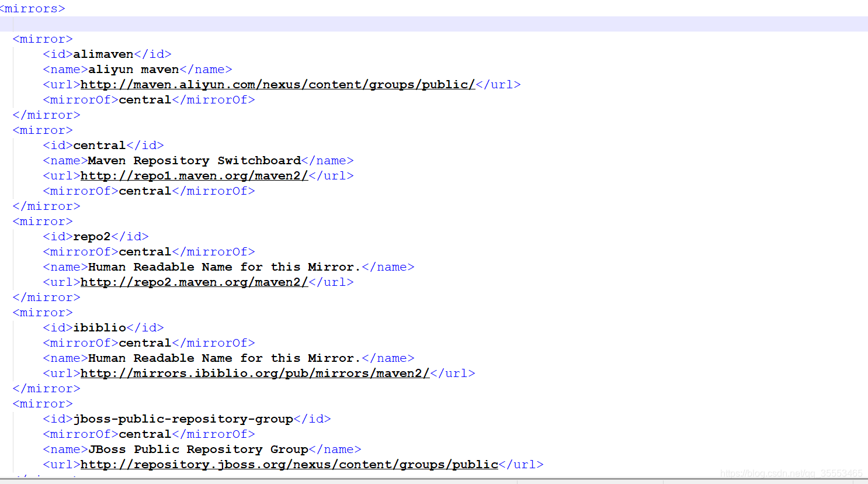The image size is (868, 484).
Task: Open the repo1.maven.org maven2 URL
Action: coord(194,176)
